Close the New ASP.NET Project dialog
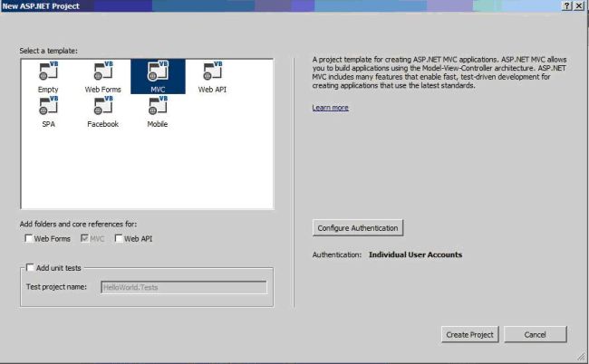The width and height of the screenshot is (589, 364). pos(578,5)
